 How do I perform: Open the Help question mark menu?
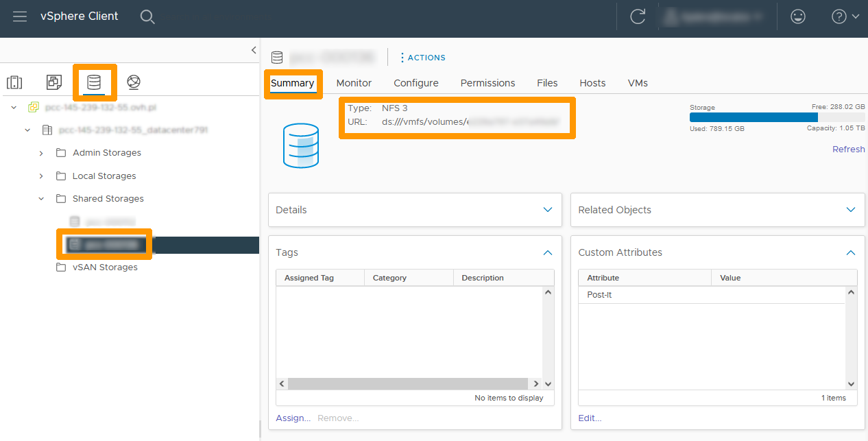click(x=845, y=16)
